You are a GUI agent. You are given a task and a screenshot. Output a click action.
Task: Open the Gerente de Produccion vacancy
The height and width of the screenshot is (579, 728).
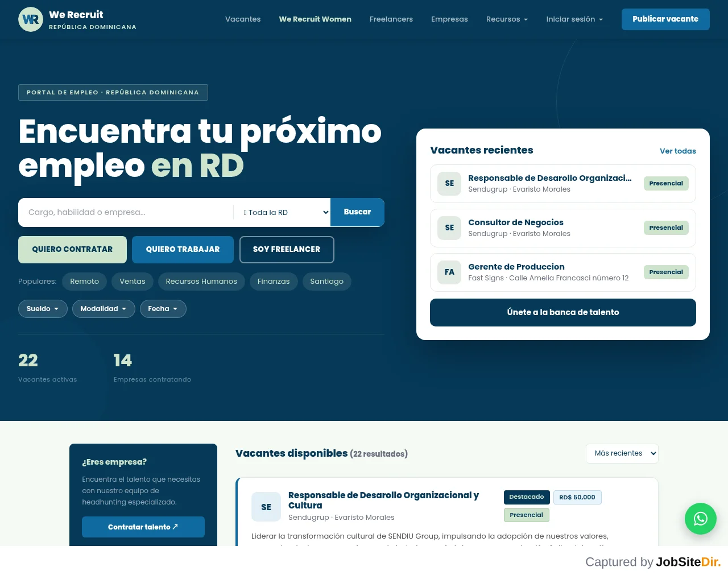pyautogui.click(x=563, y=272)
